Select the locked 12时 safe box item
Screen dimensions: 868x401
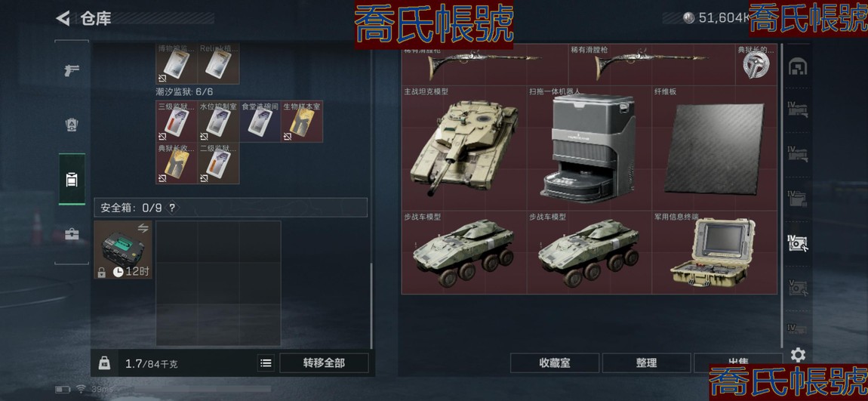coord(123,250)
